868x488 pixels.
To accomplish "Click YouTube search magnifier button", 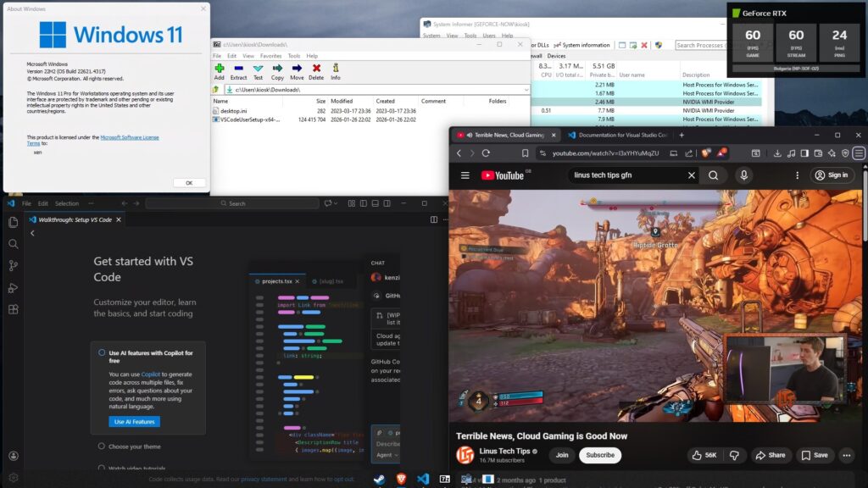I will pyautogui.click(x=713, y=175).
